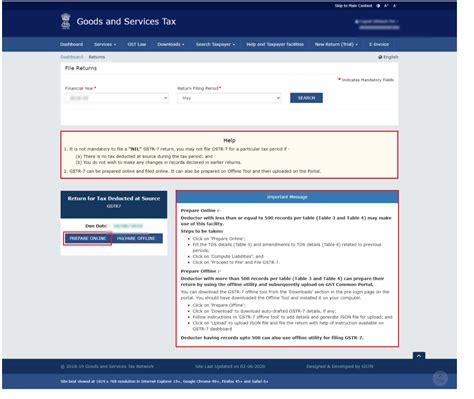The image size is (474, 399).
Task: Open the GST Law menu item
Action: 137,44
